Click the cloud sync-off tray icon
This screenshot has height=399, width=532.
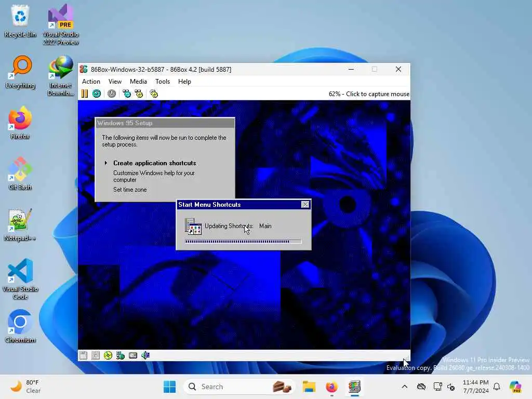pos(421,387)
